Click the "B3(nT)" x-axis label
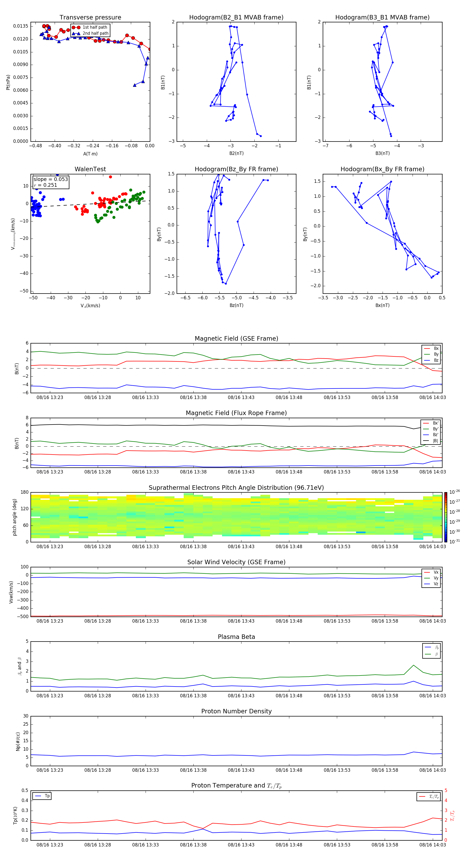Screen dimensions: 473x868 pos(382,154)
